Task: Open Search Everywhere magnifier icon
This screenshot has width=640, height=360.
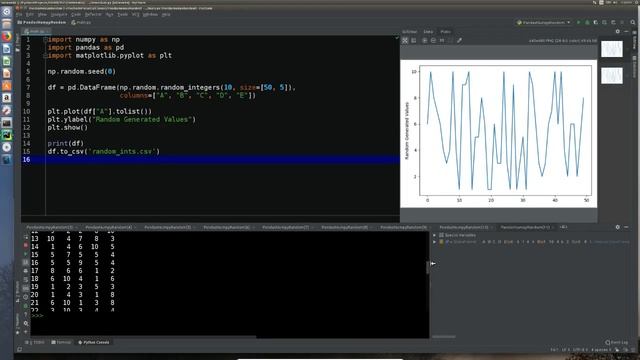Action: pos(633,22)
